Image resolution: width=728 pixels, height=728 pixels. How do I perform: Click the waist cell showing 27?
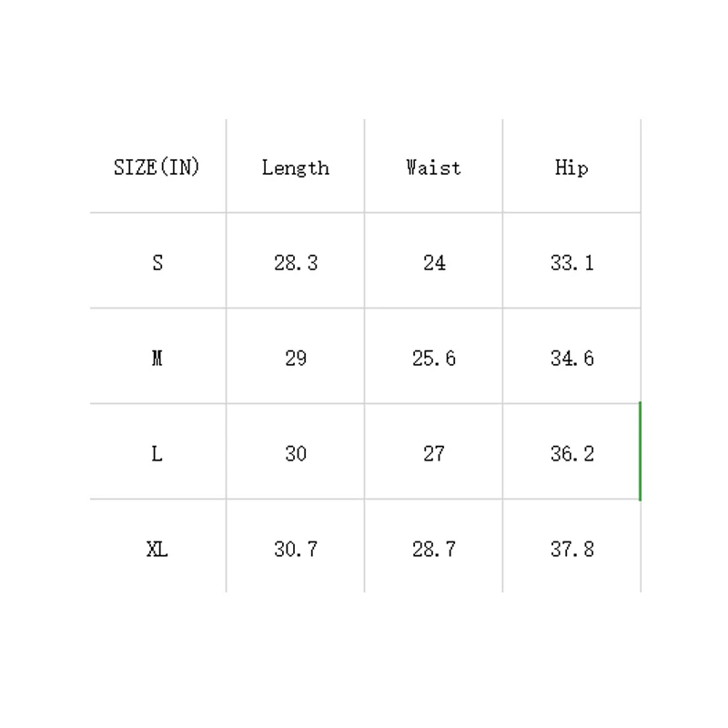pos(434,454)
